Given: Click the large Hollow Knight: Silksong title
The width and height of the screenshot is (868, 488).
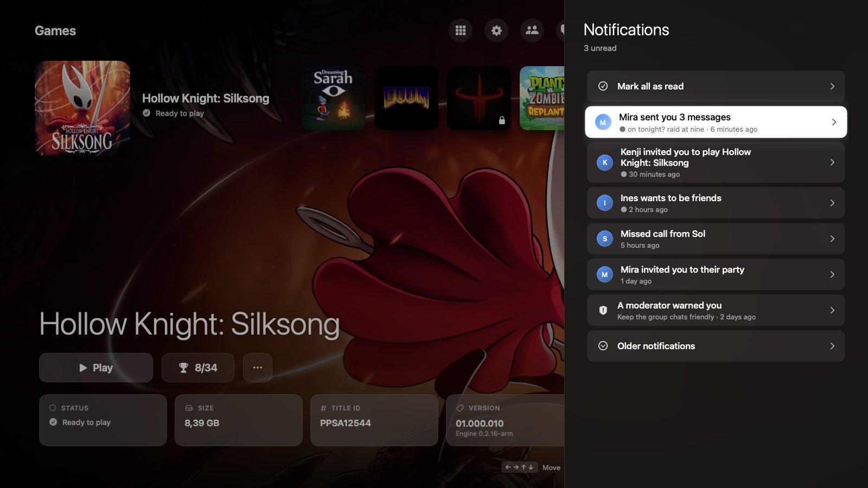Looking at the screenshot, I should tap(189, 325).
